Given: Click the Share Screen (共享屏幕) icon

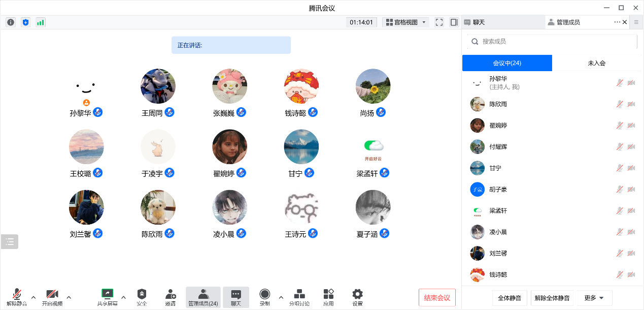Looking at the screenshot, I should pyautogui.click(x=107, y=294).
